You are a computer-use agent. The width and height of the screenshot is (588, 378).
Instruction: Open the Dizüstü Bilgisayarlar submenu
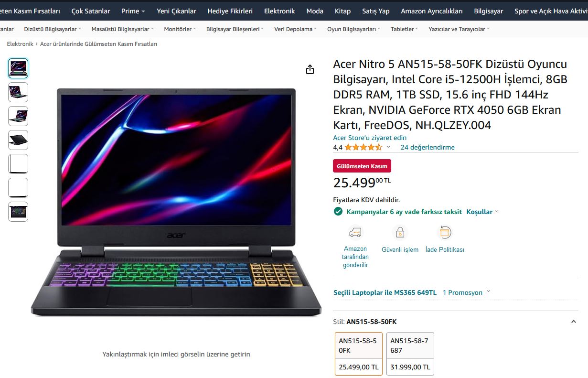click(53, 29)
